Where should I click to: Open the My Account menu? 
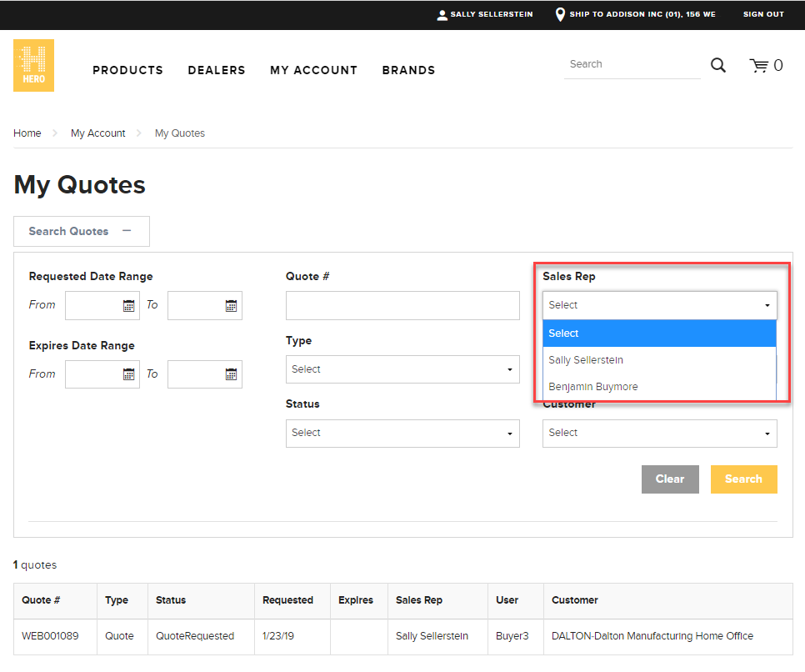tap(313, 70)
